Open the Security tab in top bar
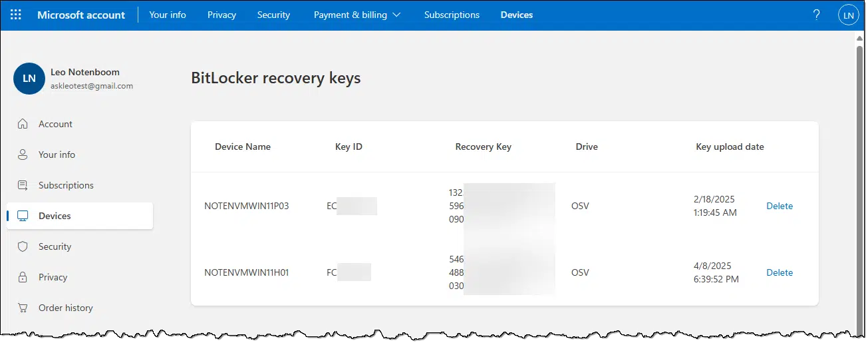 [273, 15]
